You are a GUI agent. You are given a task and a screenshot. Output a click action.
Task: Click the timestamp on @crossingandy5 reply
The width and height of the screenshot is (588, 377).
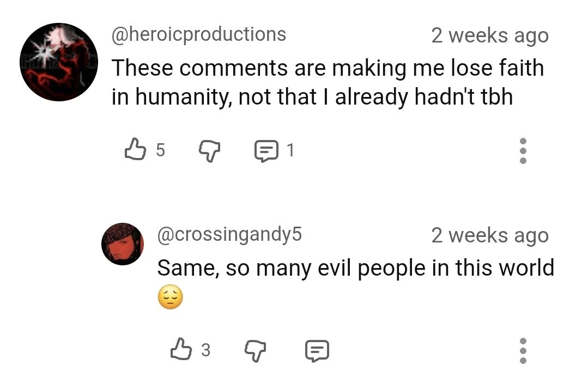click(489, 235)
